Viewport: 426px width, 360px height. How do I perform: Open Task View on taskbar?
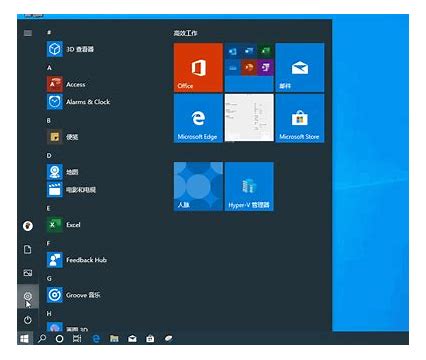77,339
